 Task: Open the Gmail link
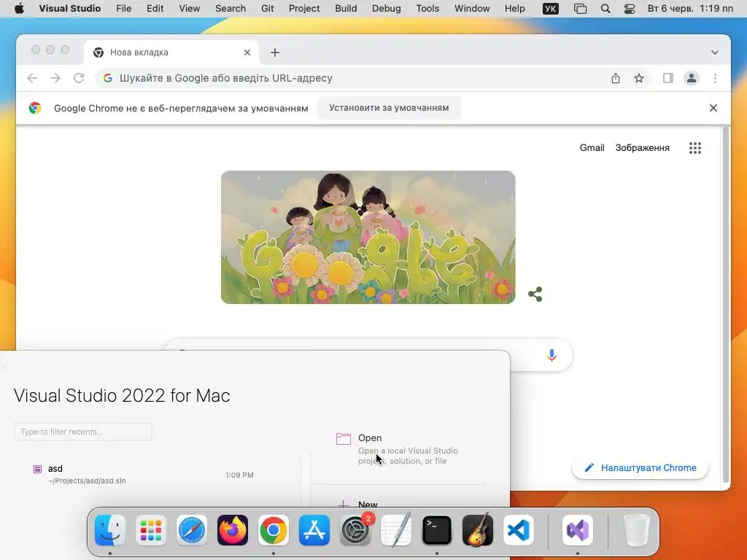point(592,147)
